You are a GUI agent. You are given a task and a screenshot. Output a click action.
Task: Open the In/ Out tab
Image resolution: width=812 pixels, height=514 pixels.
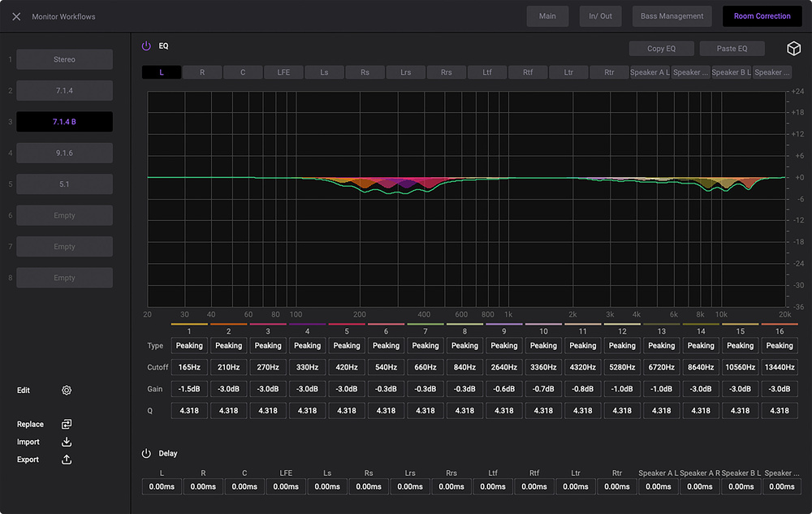(x=600, y=16)
